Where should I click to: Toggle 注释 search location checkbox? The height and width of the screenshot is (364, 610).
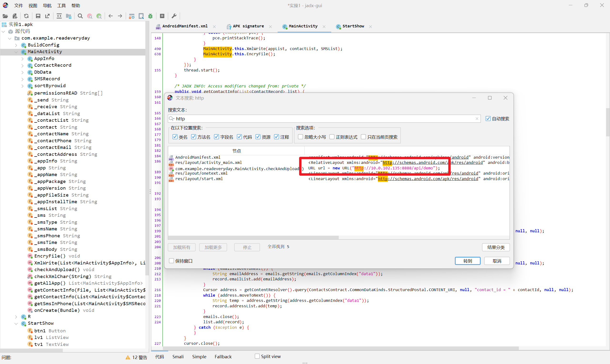[x=276, y=137]
